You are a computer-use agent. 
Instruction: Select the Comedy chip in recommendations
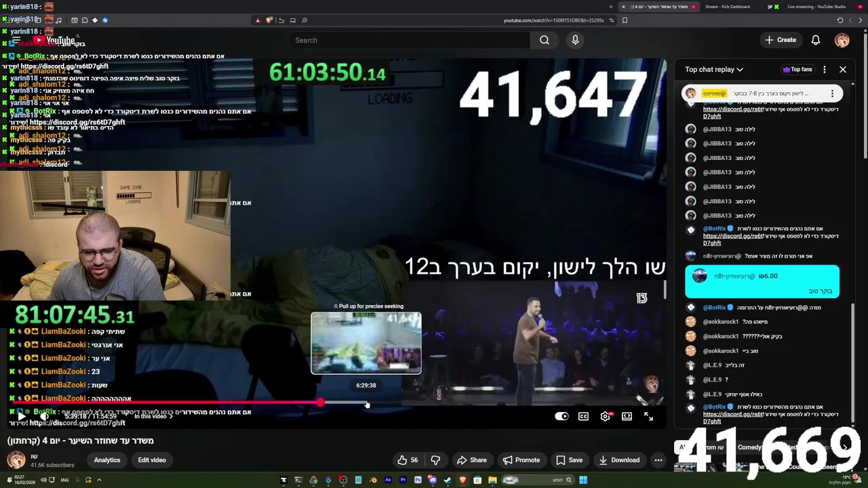click(x=749, y=447)
